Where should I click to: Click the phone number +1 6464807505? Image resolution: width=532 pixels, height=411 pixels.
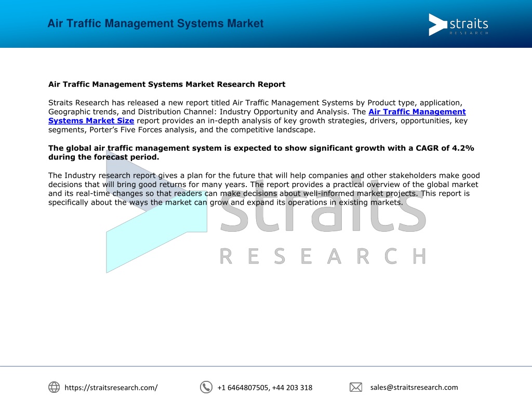243,388
